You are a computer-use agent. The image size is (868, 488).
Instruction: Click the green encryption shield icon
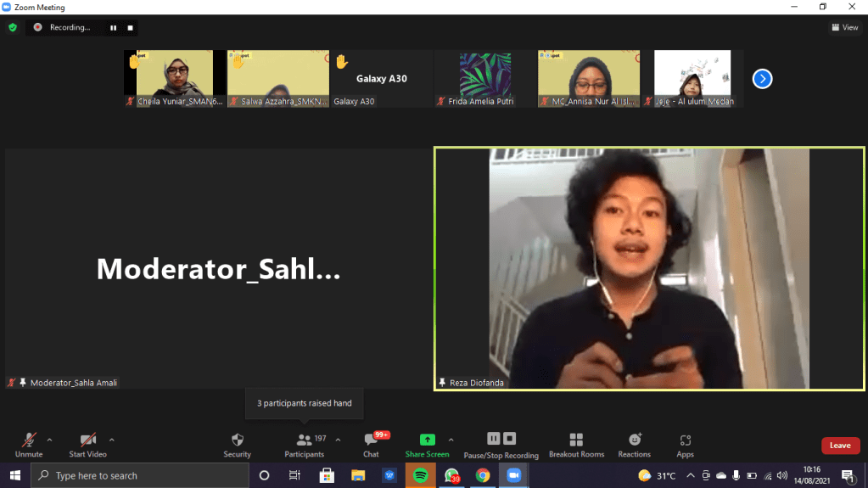[x=13, y=27]
